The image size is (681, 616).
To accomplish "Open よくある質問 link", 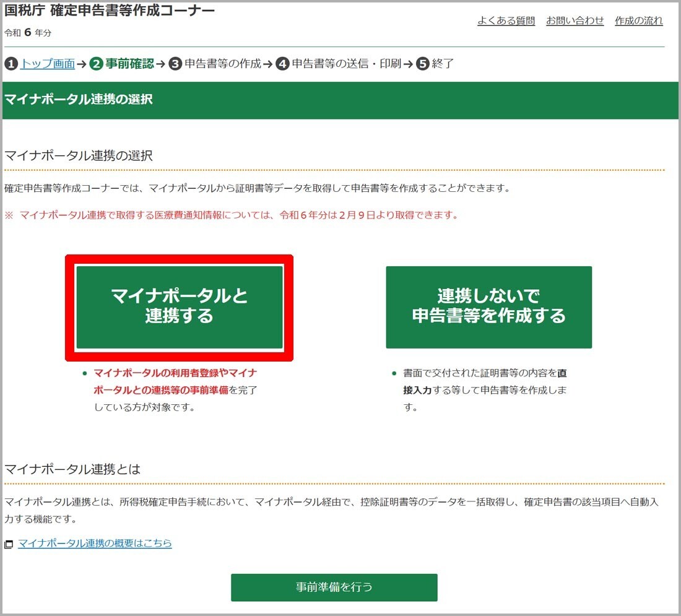I will point(506,20).
